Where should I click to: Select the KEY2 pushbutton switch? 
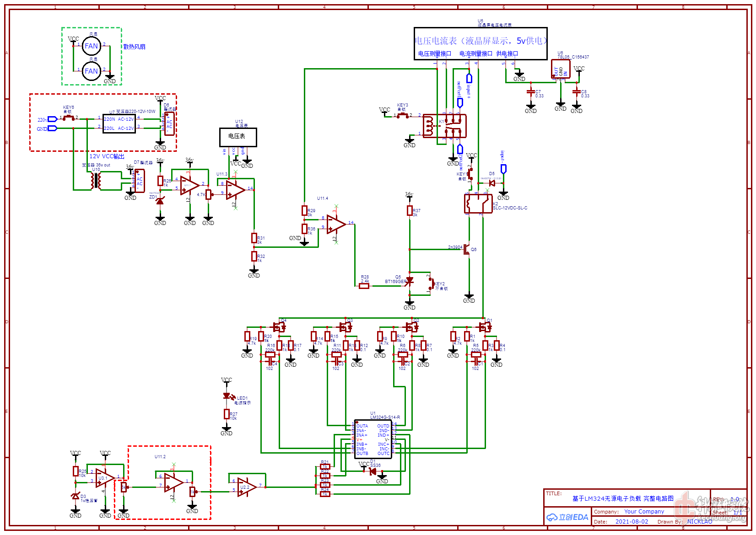[431, 284]
